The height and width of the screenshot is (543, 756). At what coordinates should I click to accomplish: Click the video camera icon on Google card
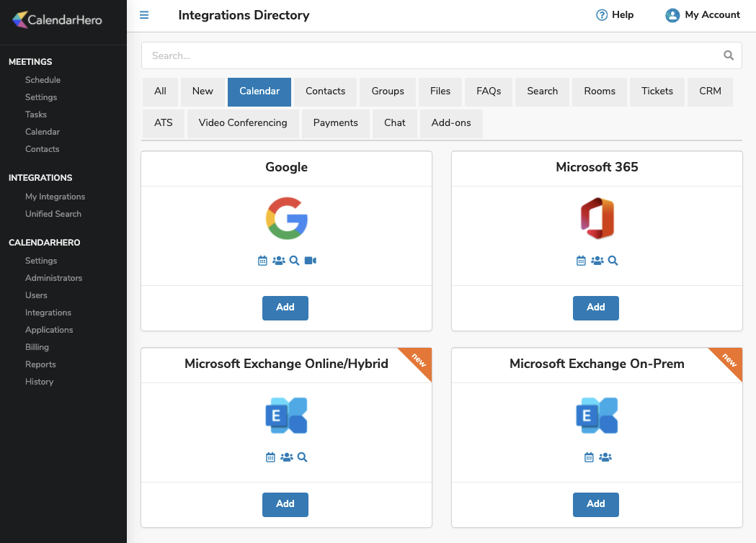[311, 261]
